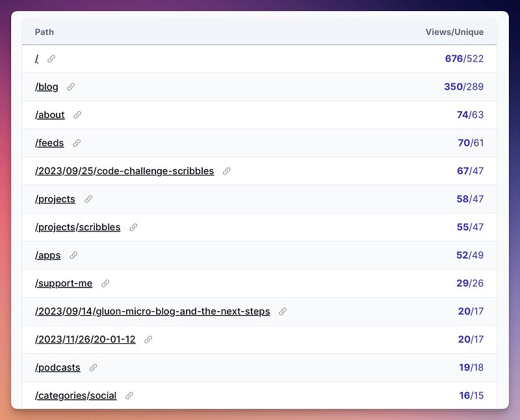520x420 pixels.
Task: Open the /projects/scribbles path link
Action: tap(77, 228)
